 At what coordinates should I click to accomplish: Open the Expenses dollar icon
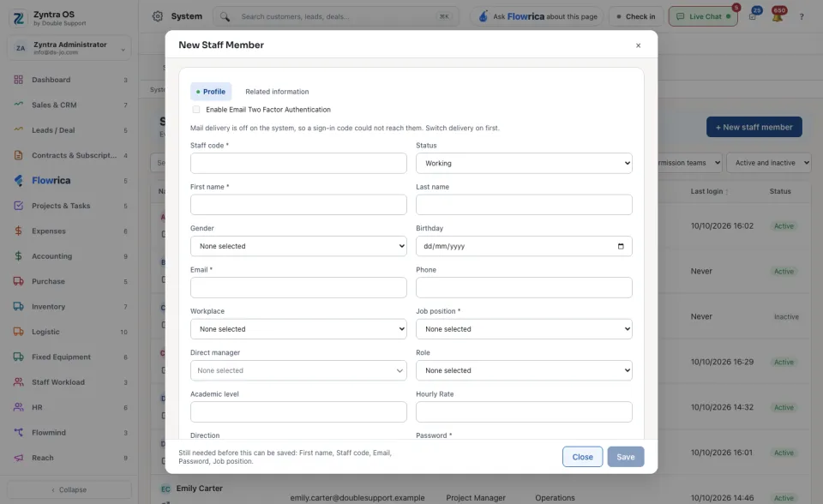click(x=18, y=231)
